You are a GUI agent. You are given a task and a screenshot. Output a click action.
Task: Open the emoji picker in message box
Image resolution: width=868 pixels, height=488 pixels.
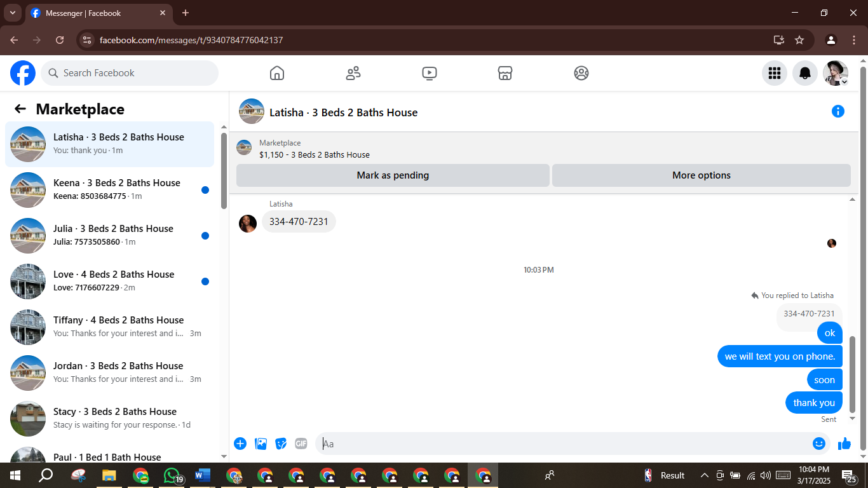819,444
